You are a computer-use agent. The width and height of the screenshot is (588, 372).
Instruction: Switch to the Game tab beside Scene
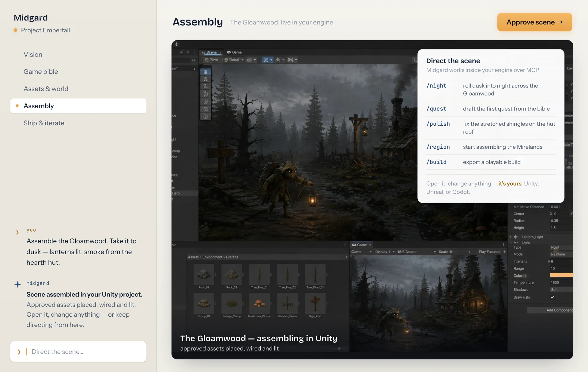coord(234,52)
